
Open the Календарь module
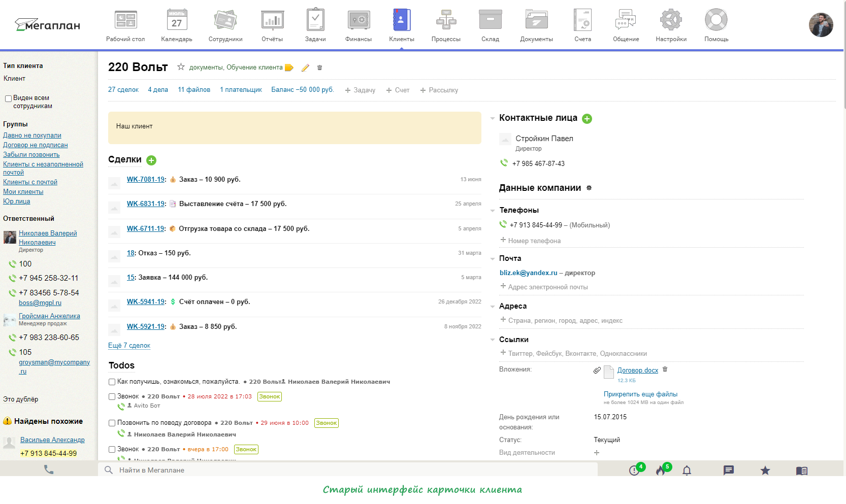coord(177,25)
